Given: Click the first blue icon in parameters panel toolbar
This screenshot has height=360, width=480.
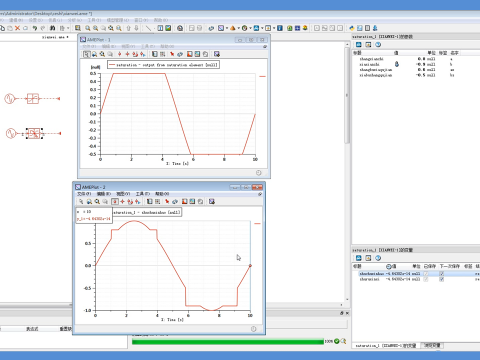Looking at the screenshot, I should click(359, 45).
